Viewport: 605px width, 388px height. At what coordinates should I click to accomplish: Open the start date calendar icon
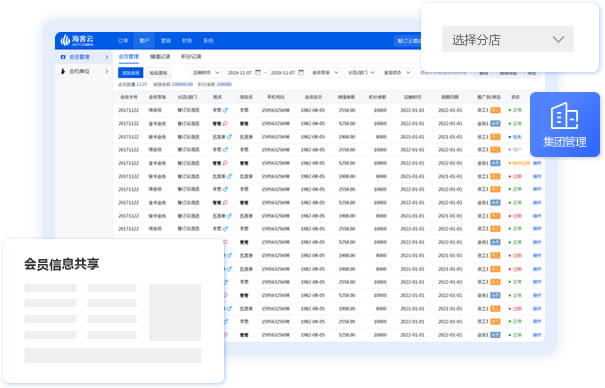coord(258,73)
